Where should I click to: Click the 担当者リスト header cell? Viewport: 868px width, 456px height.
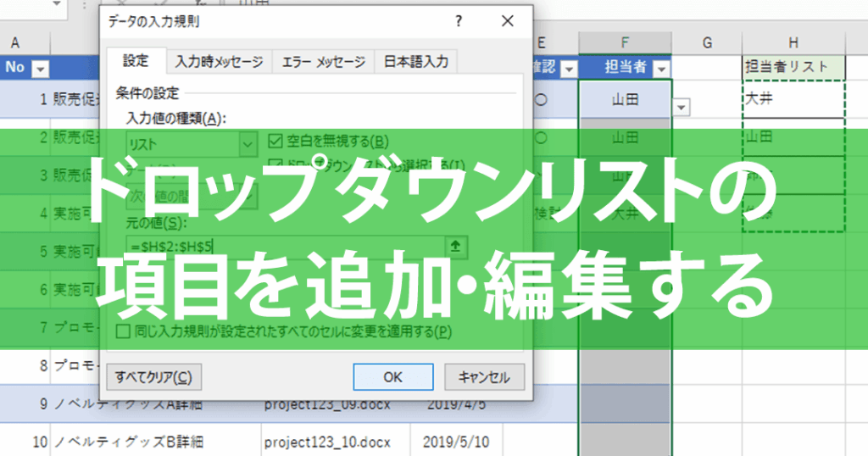(793, 68)
